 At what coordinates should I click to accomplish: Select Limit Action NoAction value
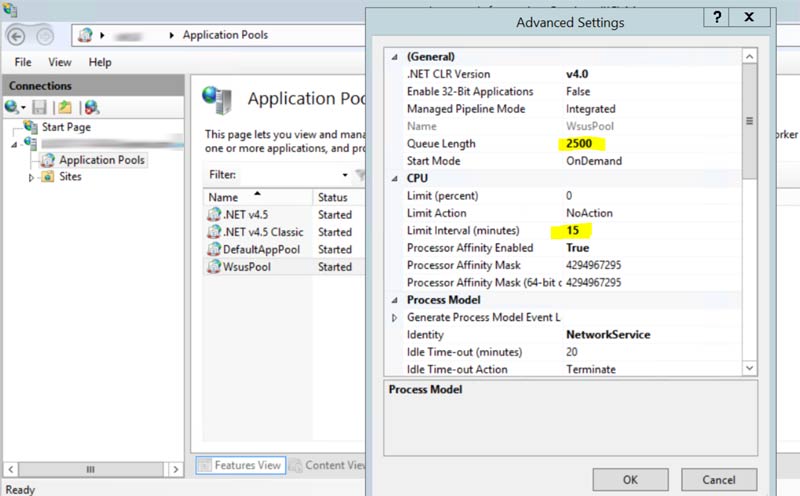pyautogui.click(x=589, y=213)
